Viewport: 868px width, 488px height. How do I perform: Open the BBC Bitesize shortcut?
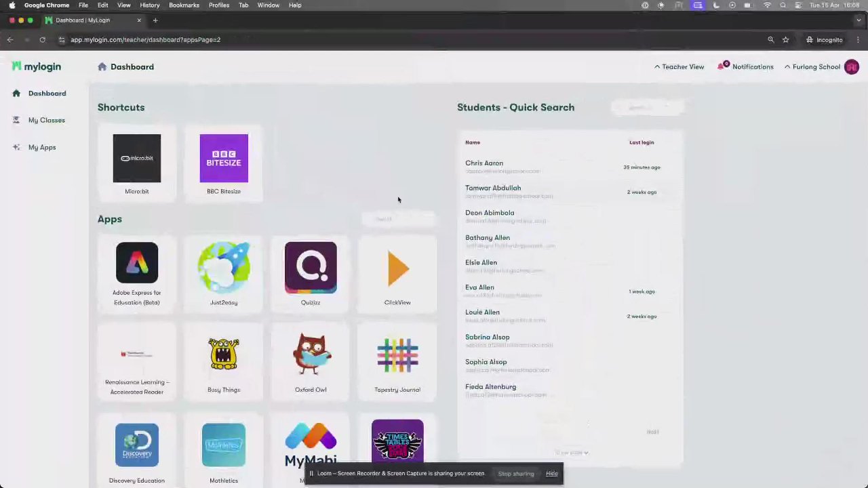[x=224, y=164]
